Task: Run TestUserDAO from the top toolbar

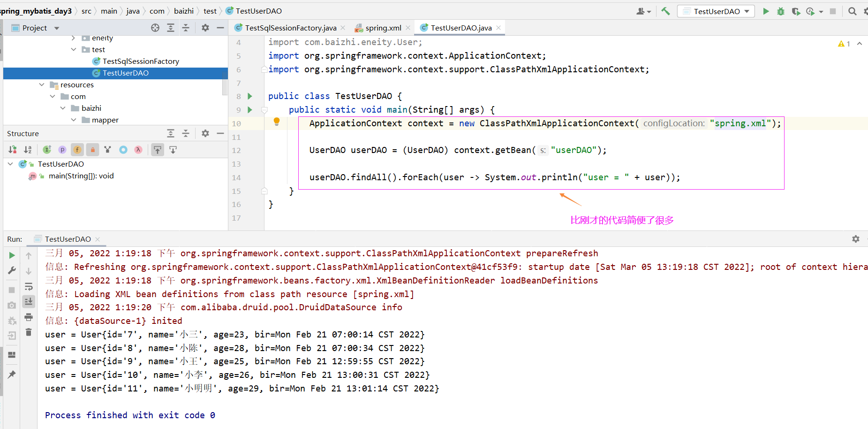Action: coord(766,11)
